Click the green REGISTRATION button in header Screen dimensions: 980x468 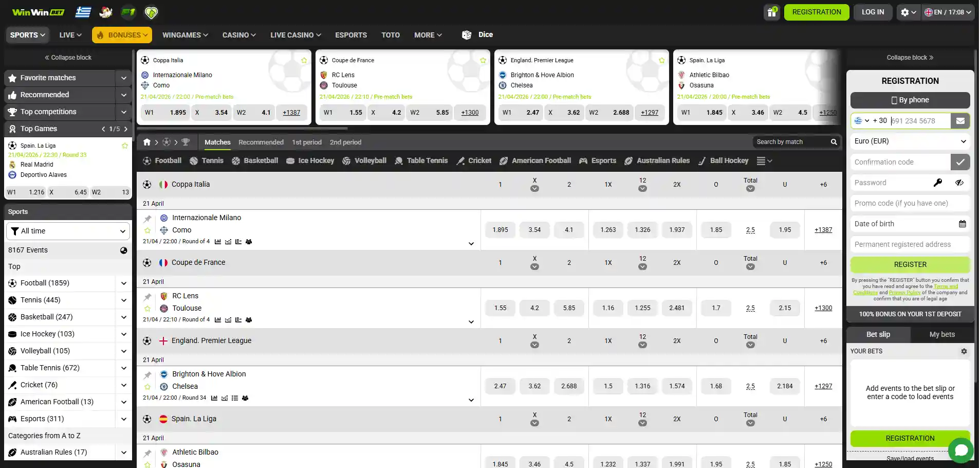click(817, 12)
